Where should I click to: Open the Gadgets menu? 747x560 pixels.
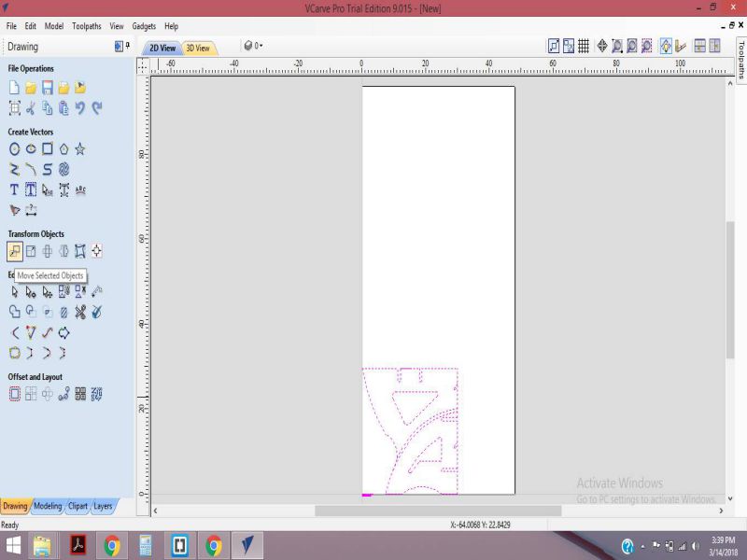coord(144,26)
